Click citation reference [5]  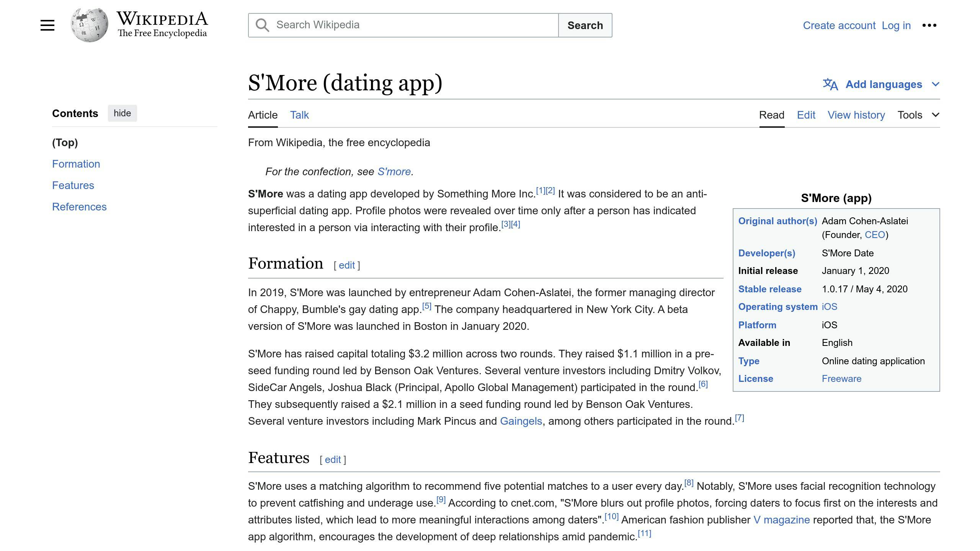click(x=427, y=306)
